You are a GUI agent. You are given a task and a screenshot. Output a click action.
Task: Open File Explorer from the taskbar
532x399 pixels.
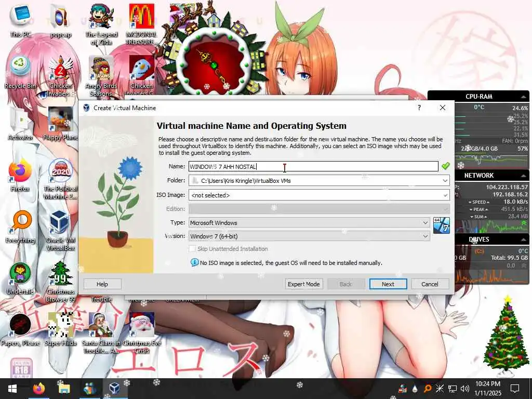tap(63, 389)
